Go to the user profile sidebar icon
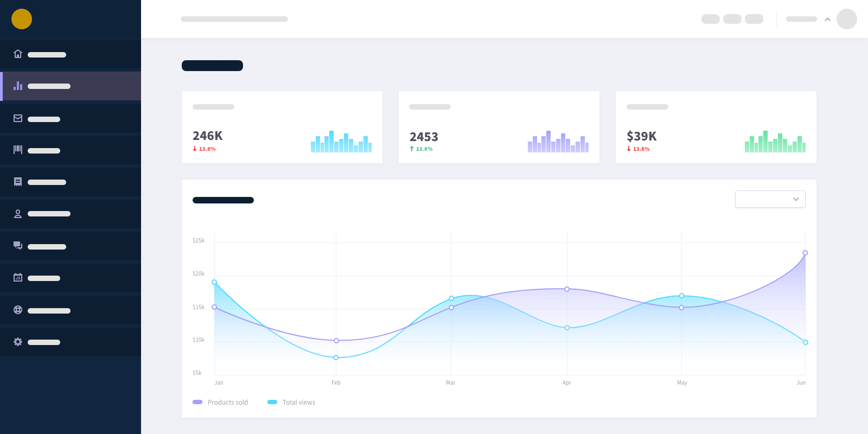Image resolution: width=868 pixels, height=434 pixels. click(x=18, y=214)
